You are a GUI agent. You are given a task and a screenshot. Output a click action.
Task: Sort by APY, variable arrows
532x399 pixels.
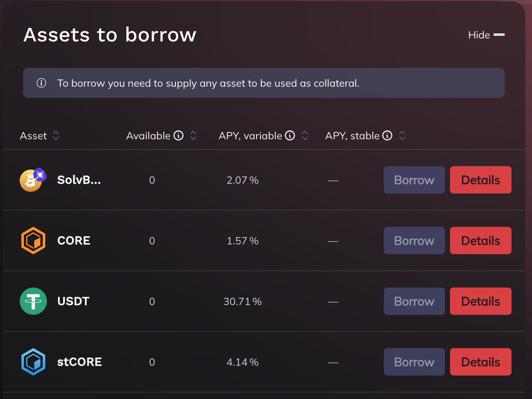tap(305, 136)
